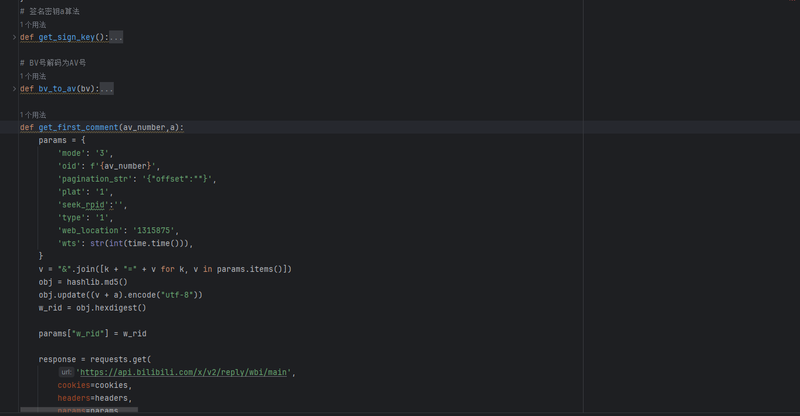
Task: Show usages hint above get_first_comment
Action: (33, 115)
